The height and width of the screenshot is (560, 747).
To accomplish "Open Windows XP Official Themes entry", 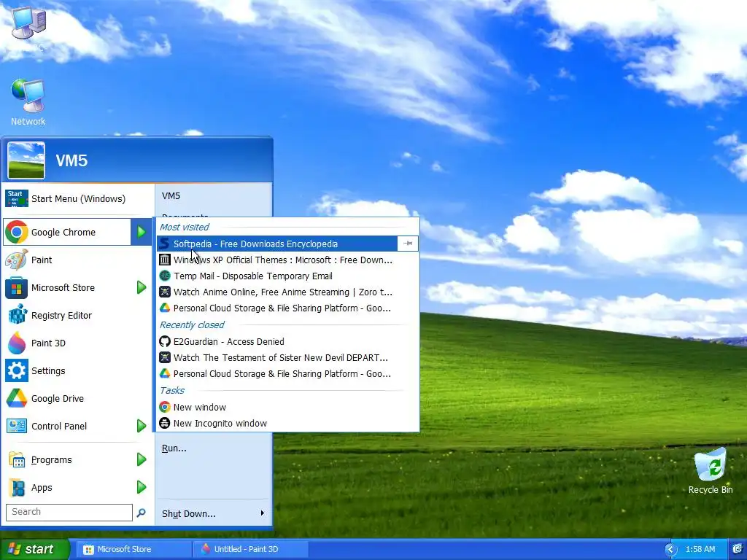I will click(287, 260).
